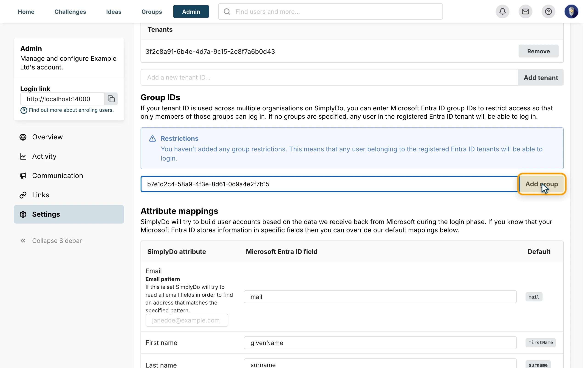The height and width of the screenshot is (368, 588).
Task: Click the 'Add a new tenant ID' field
Action: [x=329, y=78]
